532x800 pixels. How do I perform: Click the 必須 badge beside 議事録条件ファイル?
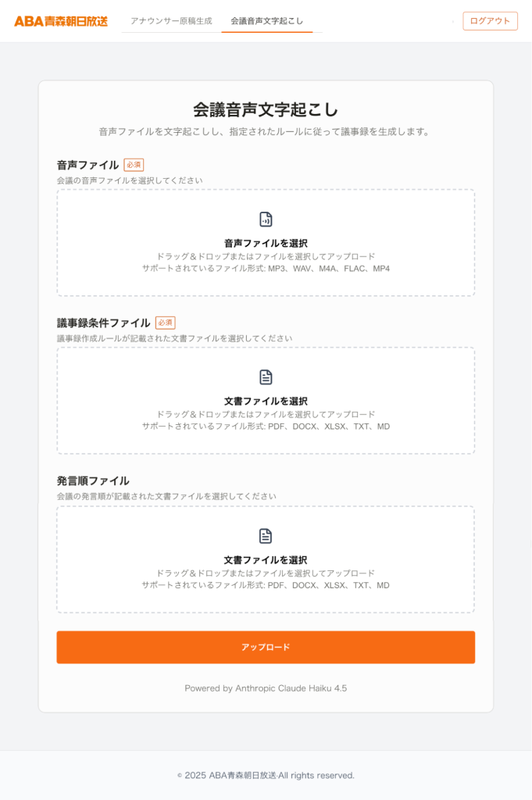click(x=165, y=323)
